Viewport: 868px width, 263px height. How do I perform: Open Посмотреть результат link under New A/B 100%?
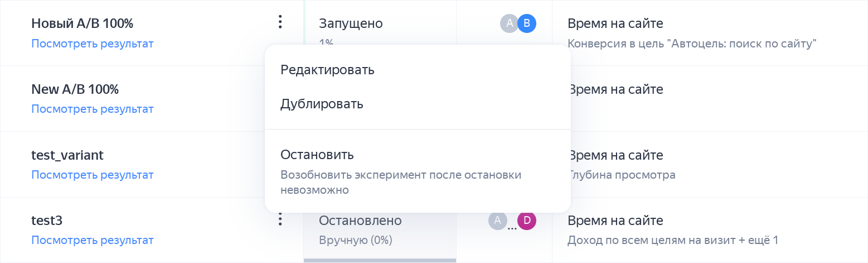[x=92, y=109]
